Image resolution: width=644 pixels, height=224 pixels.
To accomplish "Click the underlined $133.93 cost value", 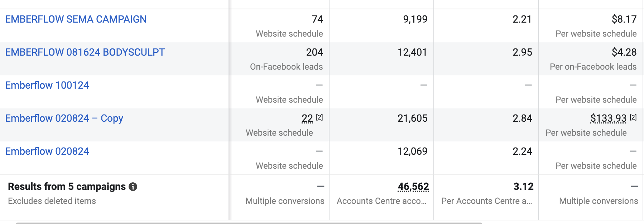I will (608, 118).
